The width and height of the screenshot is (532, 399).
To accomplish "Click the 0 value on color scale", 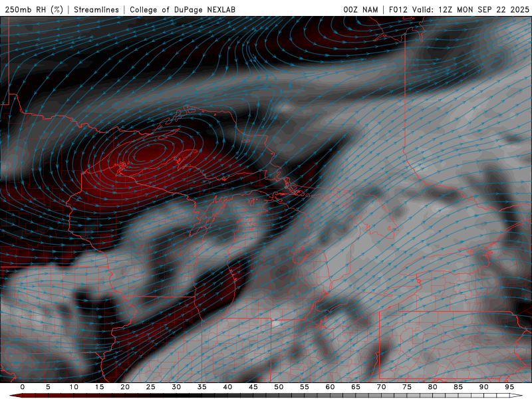I will point(23,387).
